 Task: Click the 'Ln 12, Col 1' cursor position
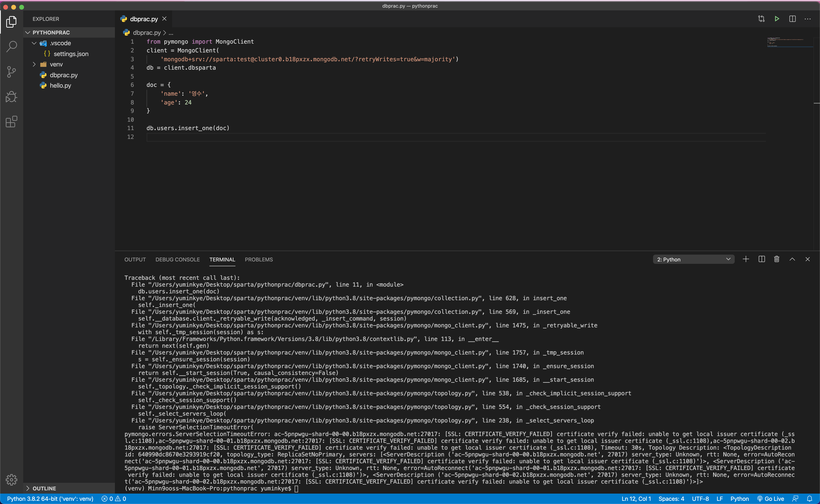click(x=636, y=499)
